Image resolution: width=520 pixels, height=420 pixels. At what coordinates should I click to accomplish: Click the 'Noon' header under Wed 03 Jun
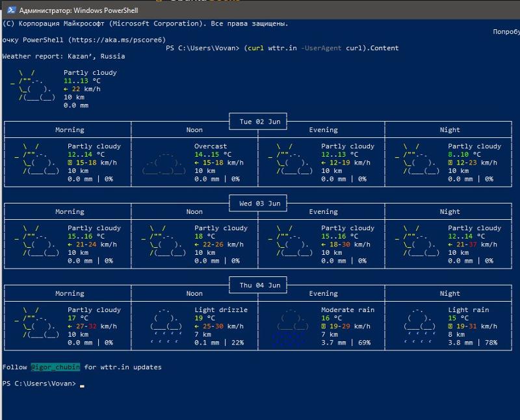point(194,212)
